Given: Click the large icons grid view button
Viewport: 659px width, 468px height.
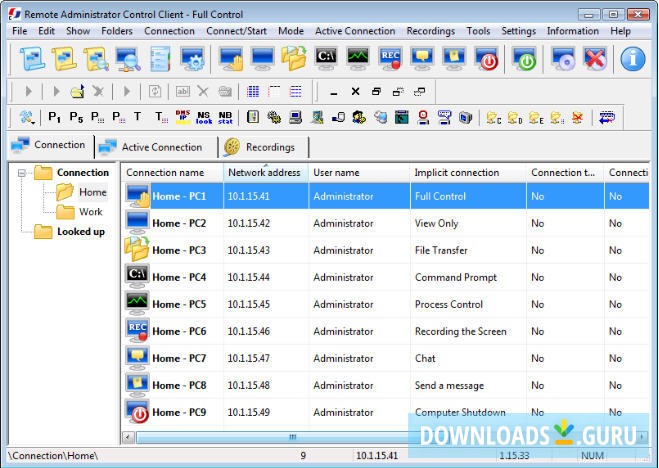Looking at the screenshot, I should pos(253,91).
